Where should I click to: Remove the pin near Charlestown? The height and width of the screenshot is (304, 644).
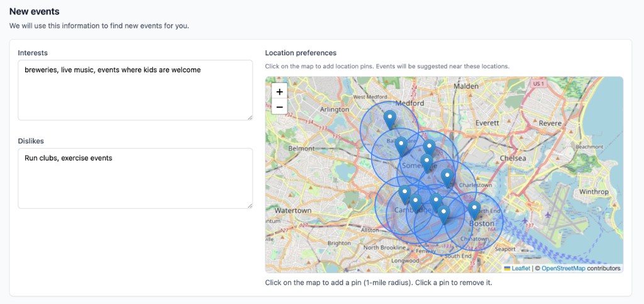(447, 178)
